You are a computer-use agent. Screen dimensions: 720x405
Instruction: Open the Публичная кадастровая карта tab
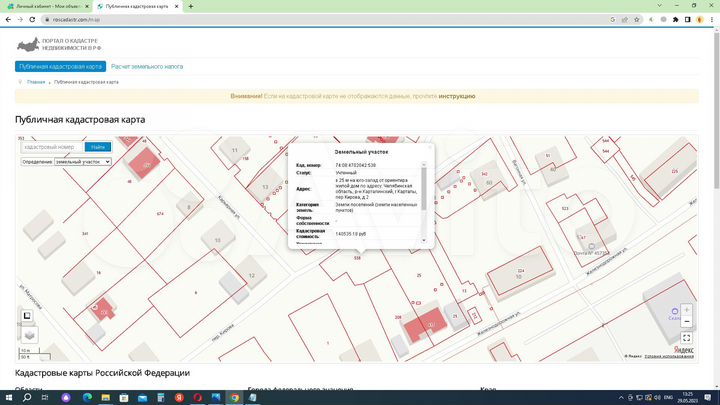[62, 67]
